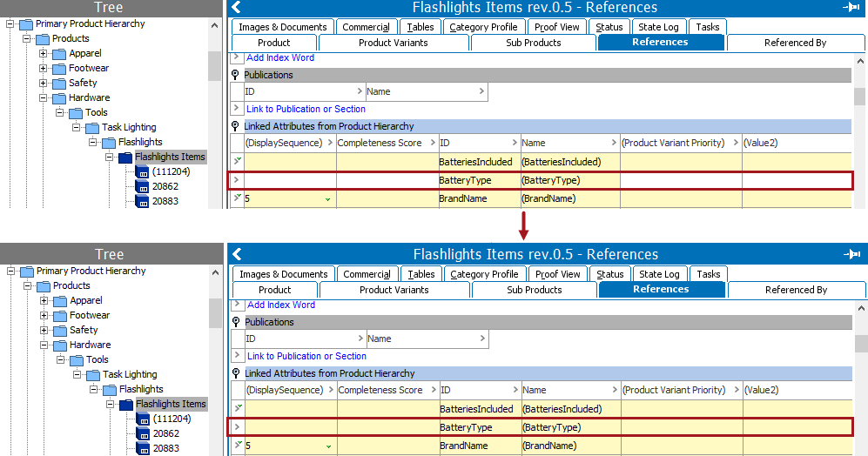868x456 pixels.
Task: Click the pin icon in the lower title bar
Action: coord(851,254)
